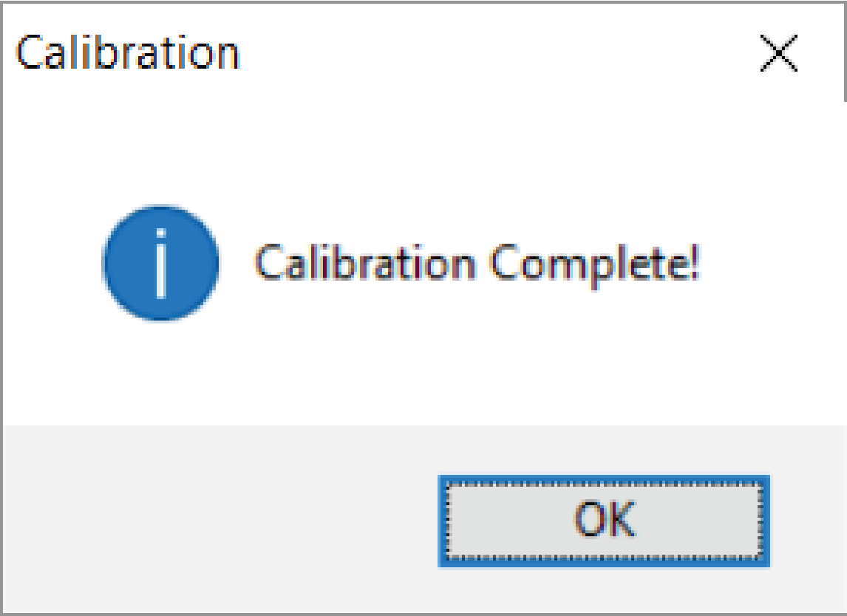The width and height of the screenshot is (847, 616).
Task: Tap the information icon in the dialog
Action: pyautogui.click(x=161, y=263)
